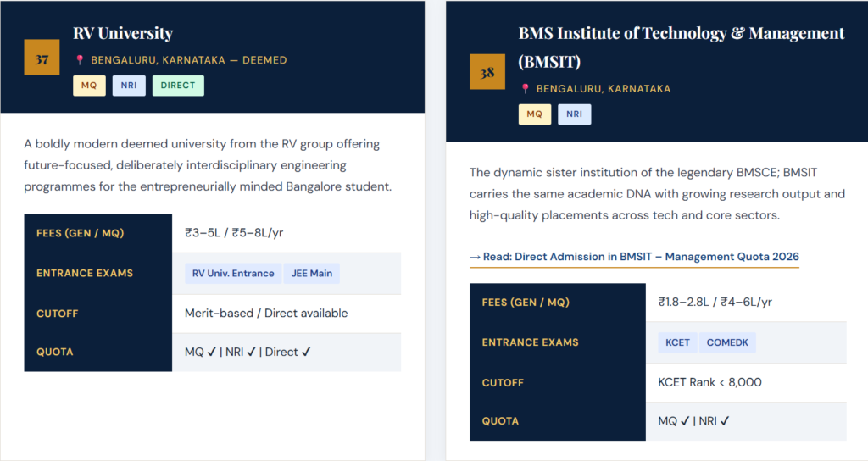
Task: Click the rank 38 badge
Action: click(x=487, y=72)
